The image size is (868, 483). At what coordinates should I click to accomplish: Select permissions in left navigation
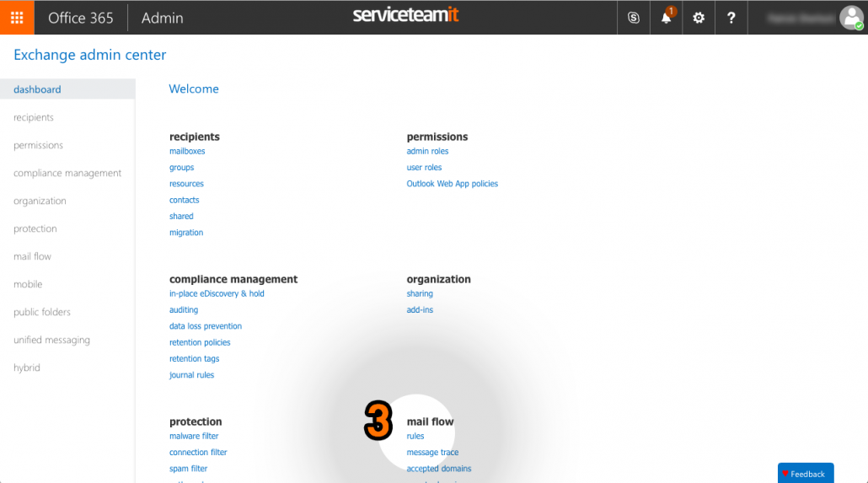tap(38, 145)
